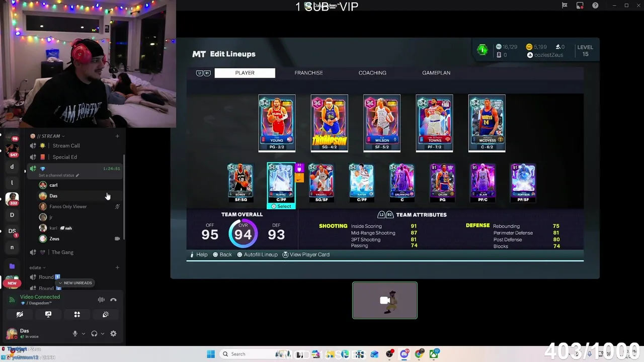Screen dimensions: 644x362
Task: Jump to New Unreads in Discord
Action: click(75, 283)
